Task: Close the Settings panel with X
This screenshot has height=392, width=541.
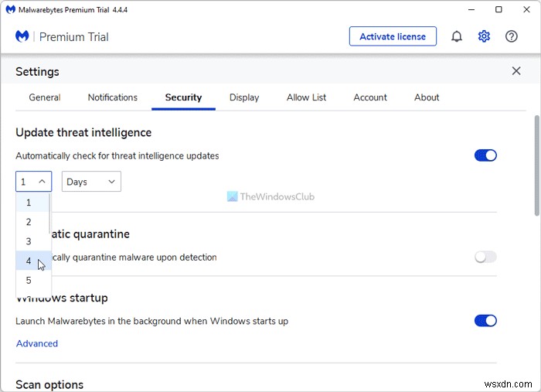Action: click(x=516, y=71)
